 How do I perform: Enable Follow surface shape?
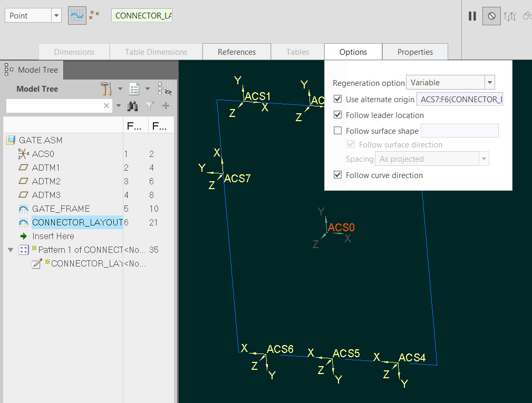tap(337, 131)
